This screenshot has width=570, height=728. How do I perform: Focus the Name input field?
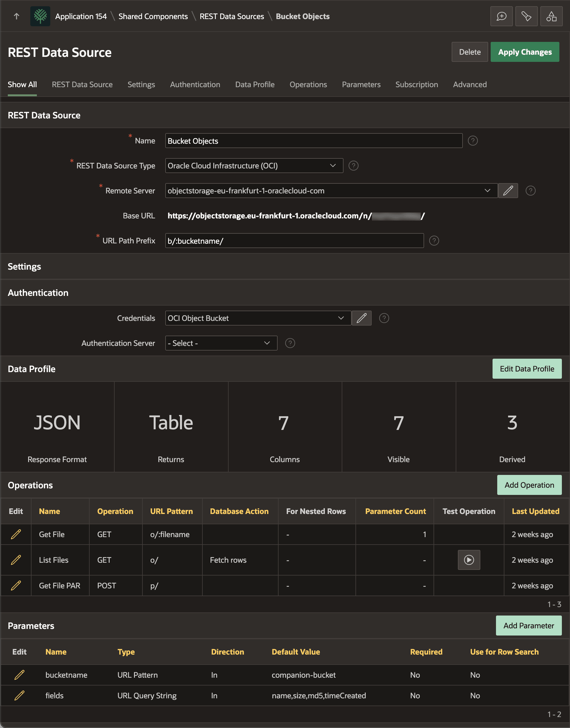click(x=314, y=141)
